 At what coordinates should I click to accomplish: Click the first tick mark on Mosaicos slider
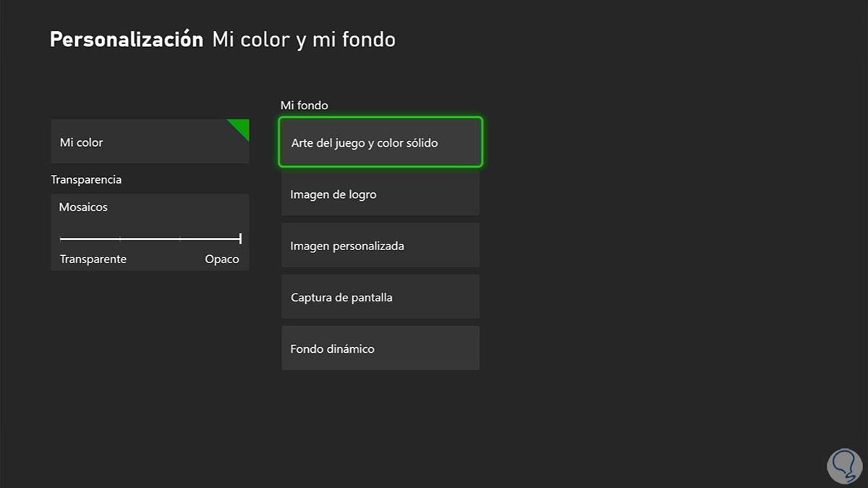click(x=120, y=238)
